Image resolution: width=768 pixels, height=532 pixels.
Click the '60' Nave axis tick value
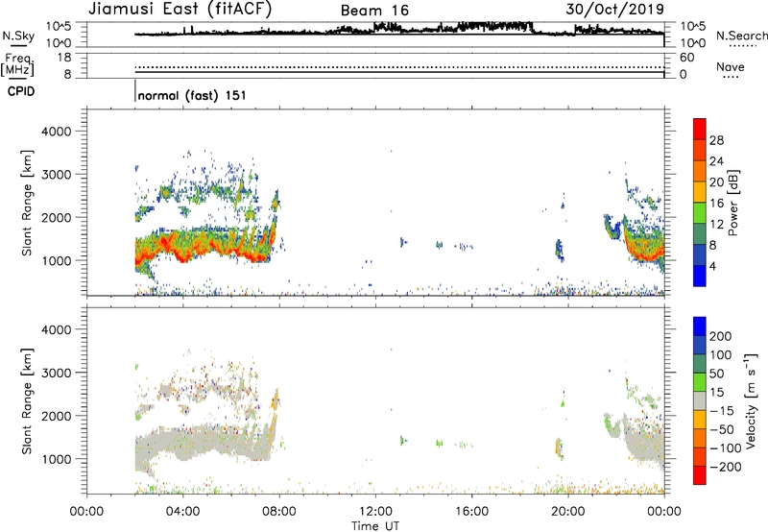pyautogui.click(x=686, y=58)
